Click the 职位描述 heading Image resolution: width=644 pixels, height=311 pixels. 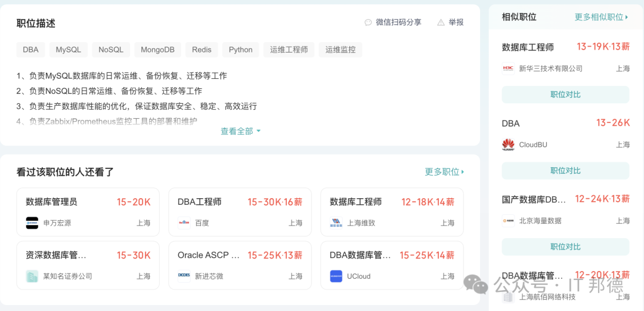point(36,23)
